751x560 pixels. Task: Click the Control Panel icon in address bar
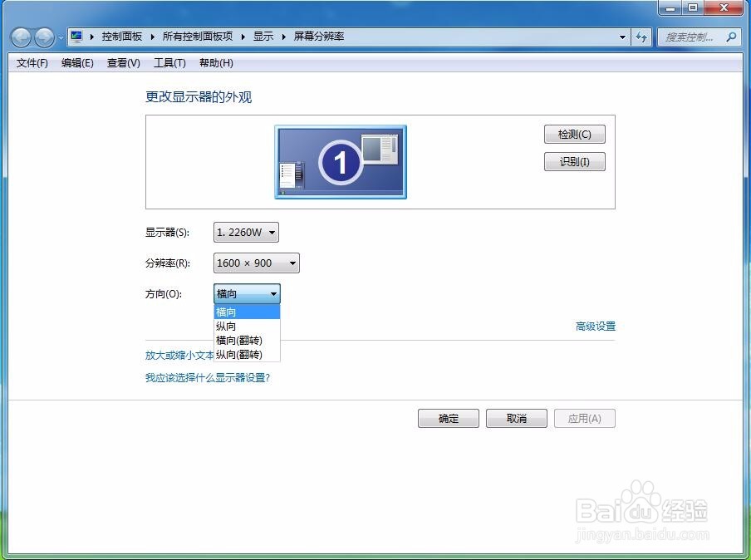[x=76, y=37]
